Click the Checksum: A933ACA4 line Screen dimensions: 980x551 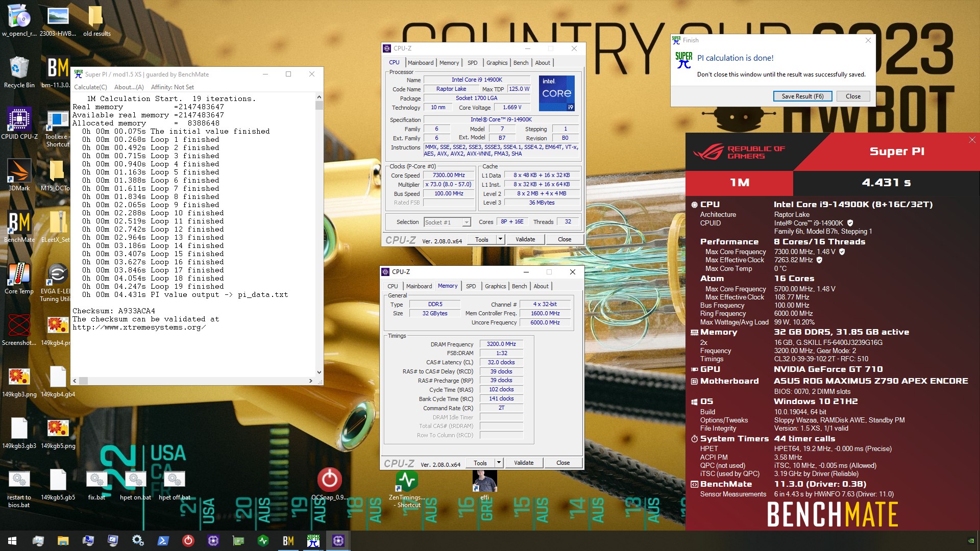114,311
